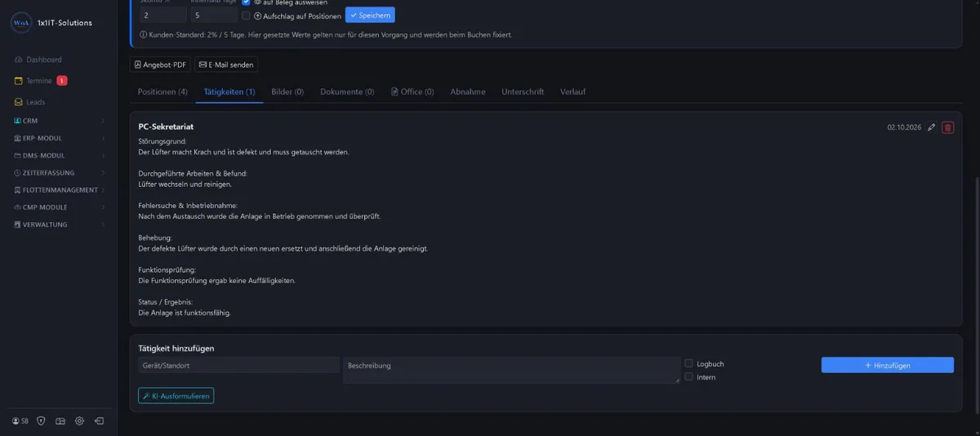This screenshot has height=436, width=980.
Task: Click the days field with value 5
Action: (x=215, y=15)
